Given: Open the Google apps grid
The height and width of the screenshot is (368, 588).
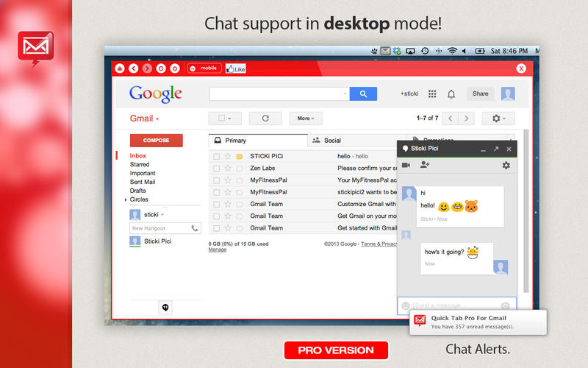Looking at the screenshot, I should pyautogui.click(x=432, y=94).
